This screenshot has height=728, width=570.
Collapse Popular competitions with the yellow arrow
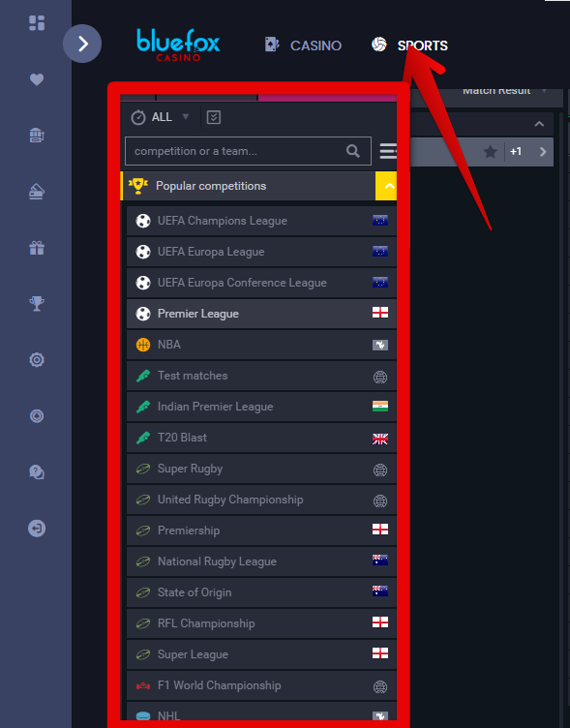tap(386, 186)
